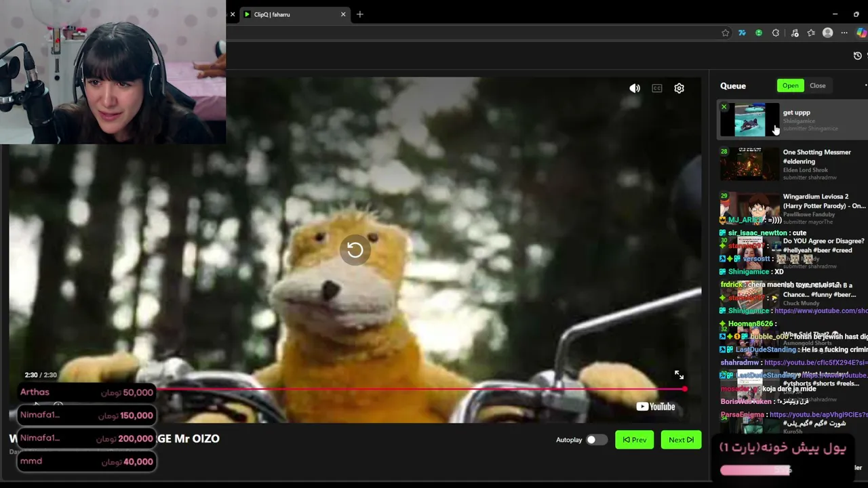
Task: Select 'Wingardium Leviosa 2' queue entry title
Action: coord(824,201)
